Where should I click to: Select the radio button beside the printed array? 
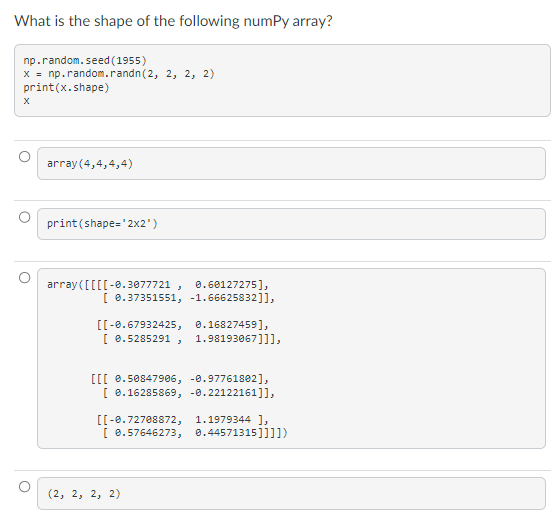(24, 277)
